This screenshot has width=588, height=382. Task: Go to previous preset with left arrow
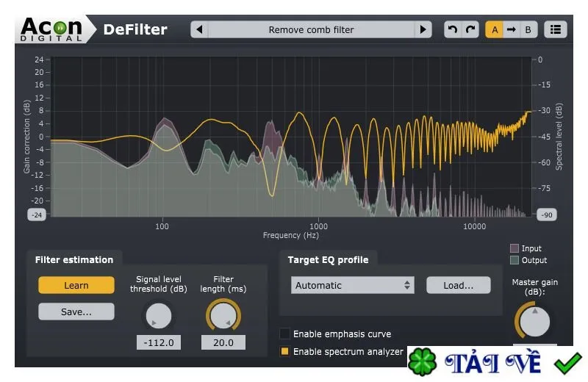click(199, 29)
